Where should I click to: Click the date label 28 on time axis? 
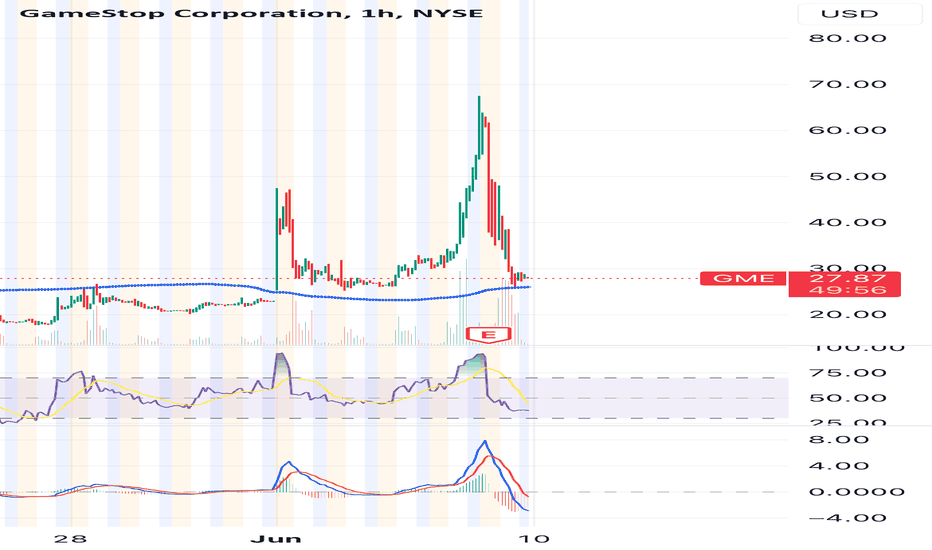point(70,539)
